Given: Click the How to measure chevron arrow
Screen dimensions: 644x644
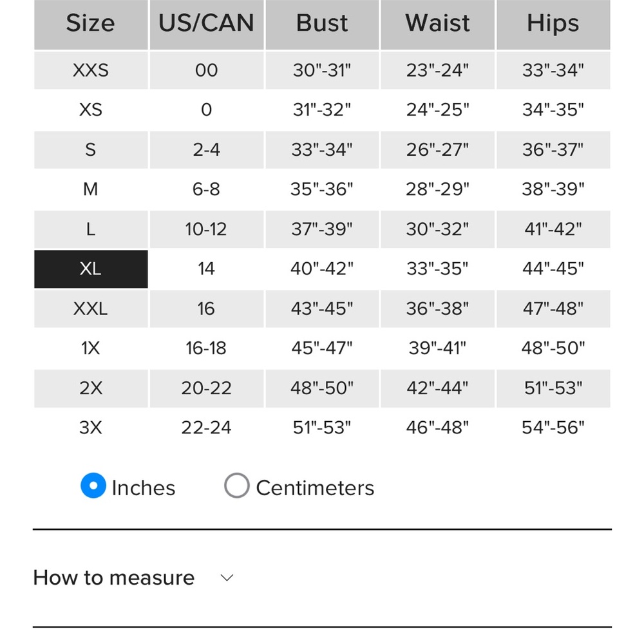Looking at the screenshot, I should (227, 578).
